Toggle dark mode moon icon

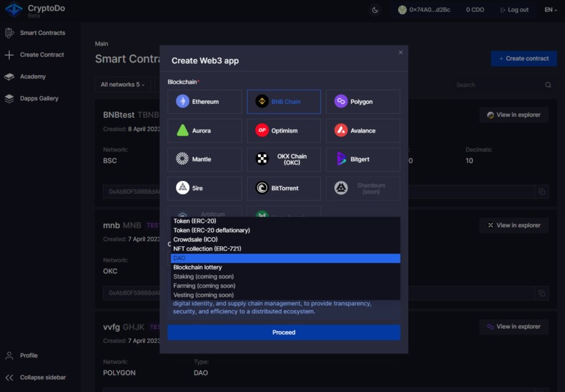375,10
